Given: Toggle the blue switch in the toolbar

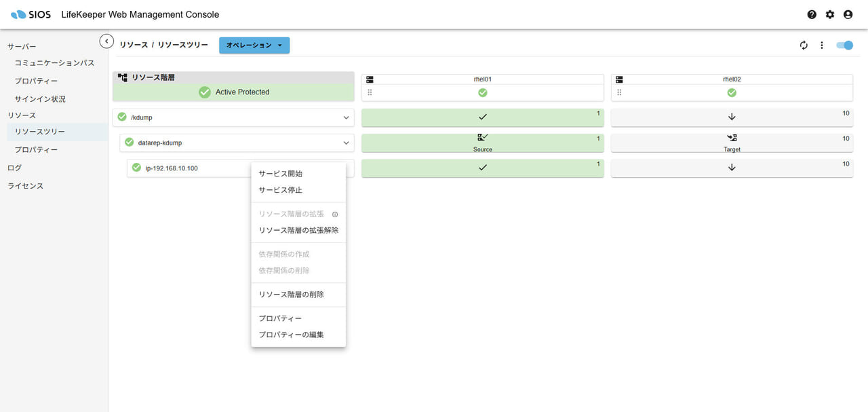Looking at the screenshot, I should pyautogui.click(x=844, y=45).
